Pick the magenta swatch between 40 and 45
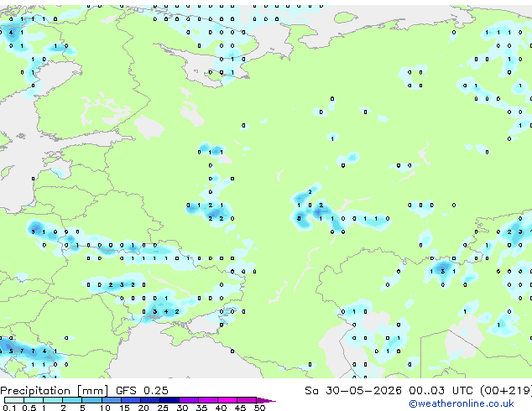The height and width of the screenshot is (411, 532). pyautogui.click(x=227, y=400)
